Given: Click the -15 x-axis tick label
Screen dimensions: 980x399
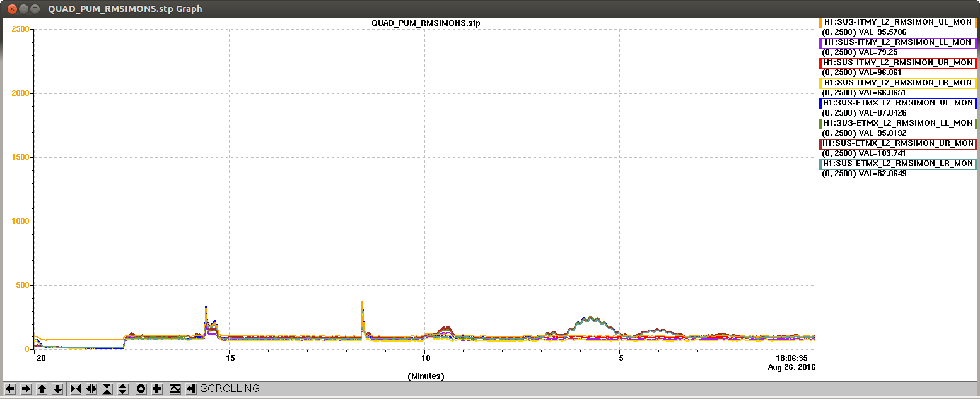Looking at the screenshot, I should coord(229,359).
